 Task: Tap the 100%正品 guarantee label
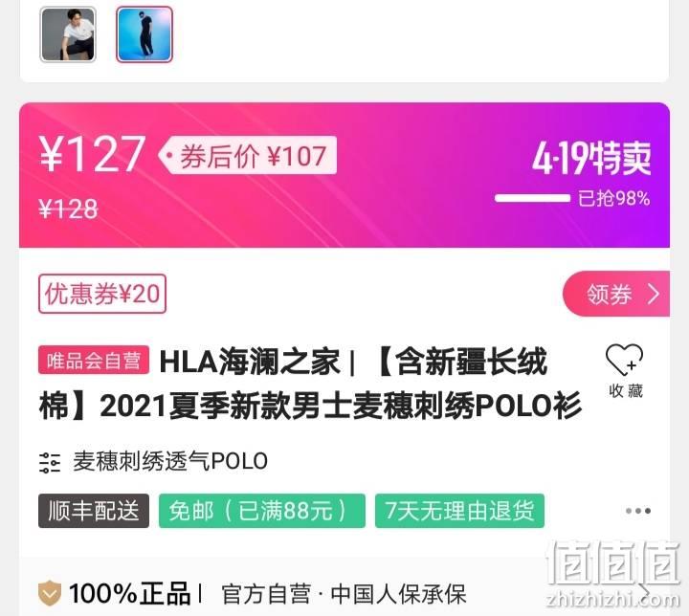click(129, 593)
